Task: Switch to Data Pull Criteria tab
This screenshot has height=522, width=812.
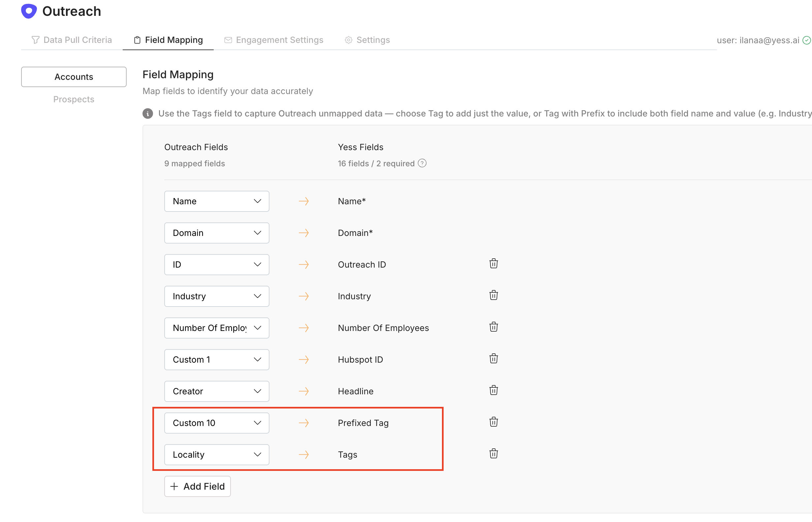Action: [x=72, y=40]
